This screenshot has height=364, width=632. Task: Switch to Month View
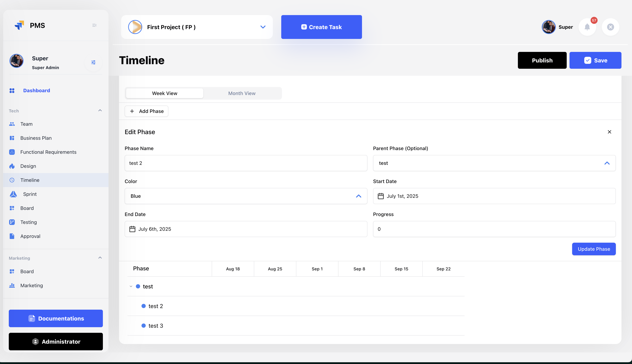point(242,93)
